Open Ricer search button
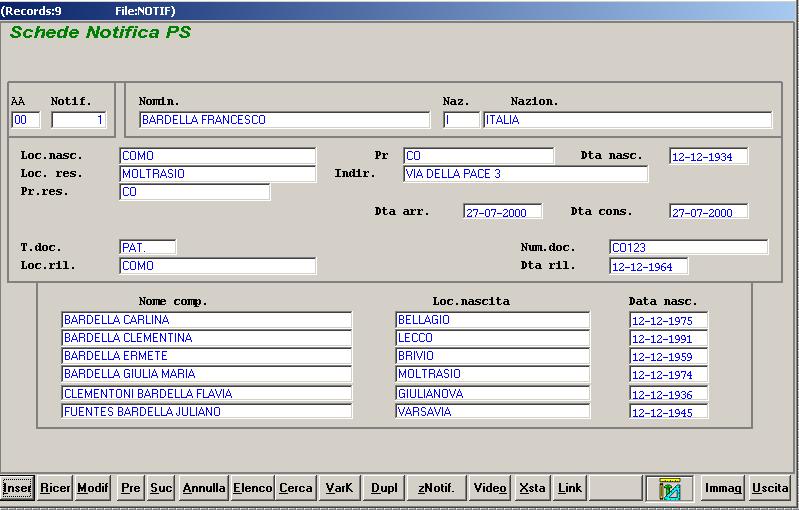The width and height of the screenshot is (799, 510). (x=55, y=488)
